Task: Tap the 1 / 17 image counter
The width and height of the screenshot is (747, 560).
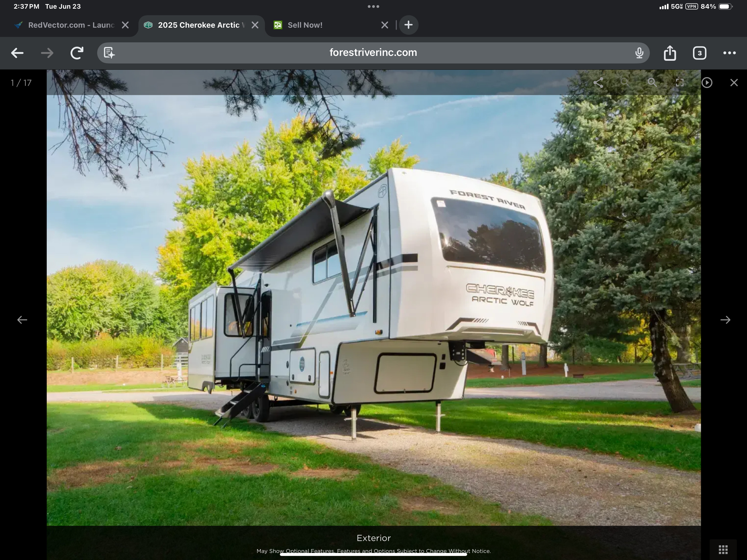Action: click(21, 83)
